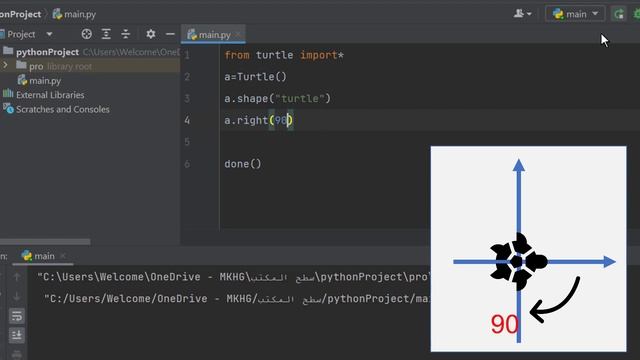Open the user account icon menu
This screenshot has height=360, width=640.
point(522,14)
